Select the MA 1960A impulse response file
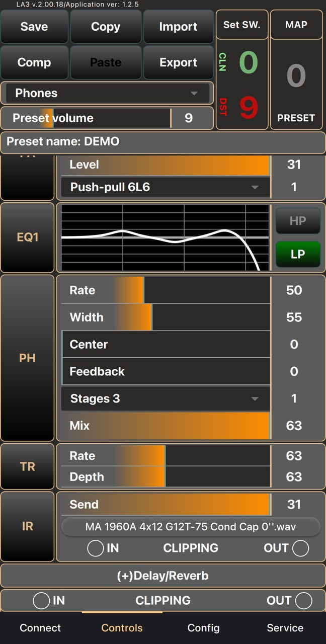This screenshot has height=644, width=326. tap(191, 527)
